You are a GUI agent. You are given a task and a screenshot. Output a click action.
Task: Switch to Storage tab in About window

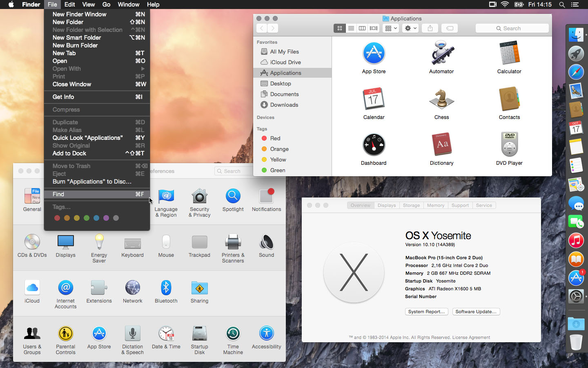pos(411,205)
